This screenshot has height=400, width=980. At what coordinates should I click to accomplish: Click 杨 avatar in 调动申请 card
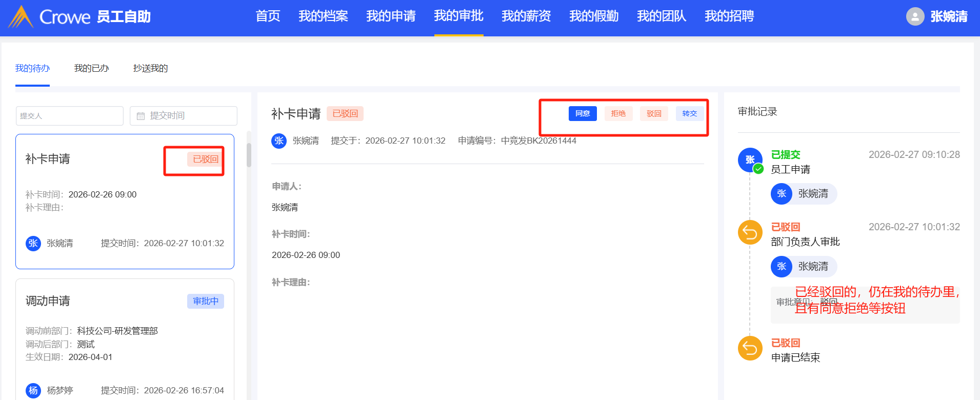coord(33,390)
